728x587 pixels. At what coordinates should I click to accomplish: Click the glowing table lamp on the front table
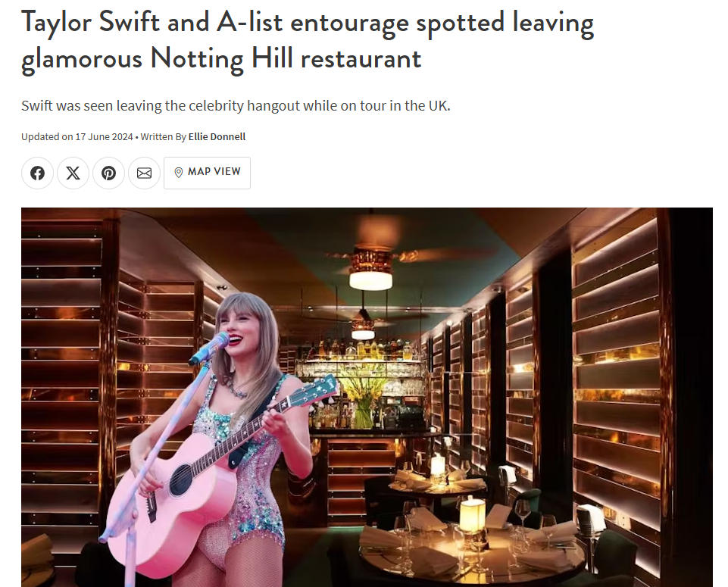473,514
